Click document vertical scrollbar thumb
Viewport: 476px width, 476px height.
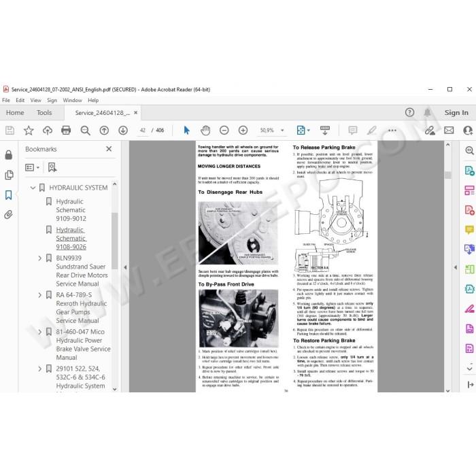click(x=447, y=175)
